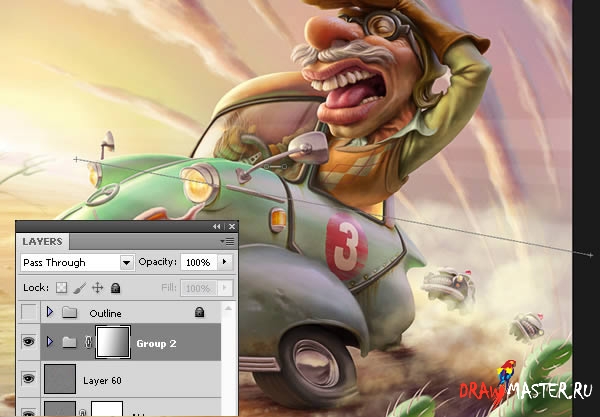600x417 pixels.
Task: Collapse Layers panel with double-arrow icon
Action: coord(217,226)
